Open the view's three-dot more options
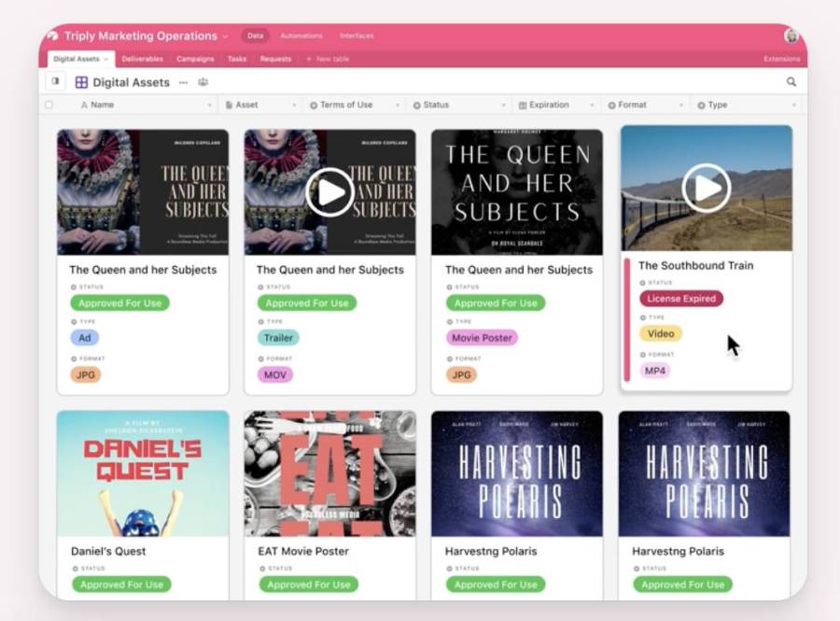Viewport: 840px width, 621px height. click(183, 82)
